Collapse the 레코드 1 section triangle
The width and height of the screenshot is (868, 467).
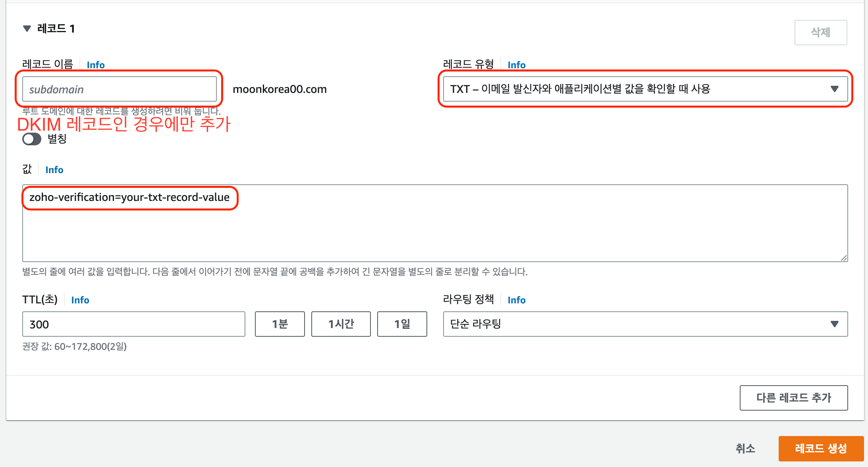point(27,29)
